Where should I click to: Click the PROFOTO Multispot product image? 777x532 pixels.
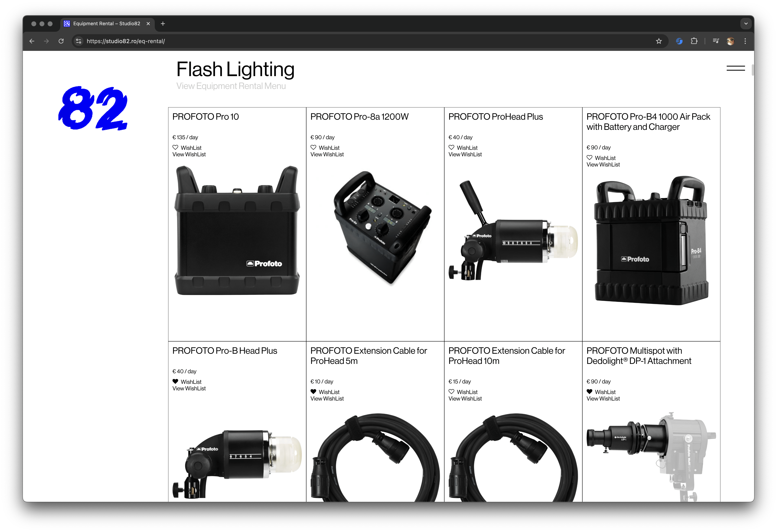pos(651,456)
